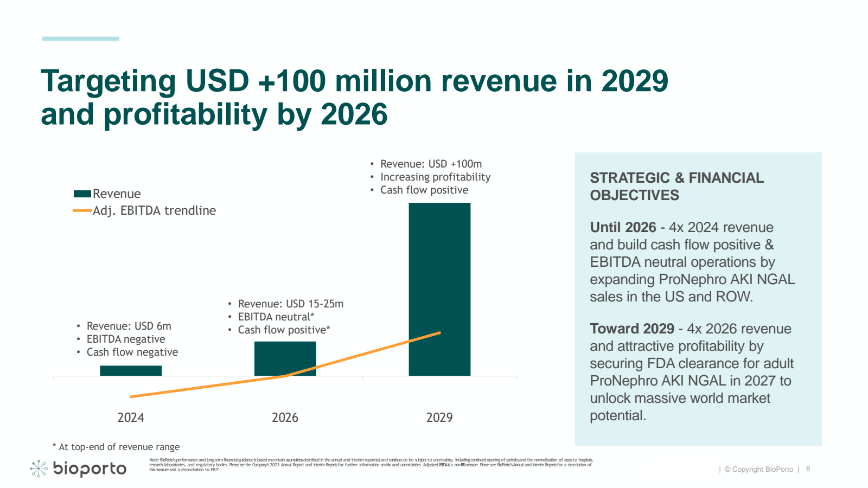Click the 'Adj. EBITDA trendline' legend label
This screenshot has width=868, height=488.
[155, 210]
